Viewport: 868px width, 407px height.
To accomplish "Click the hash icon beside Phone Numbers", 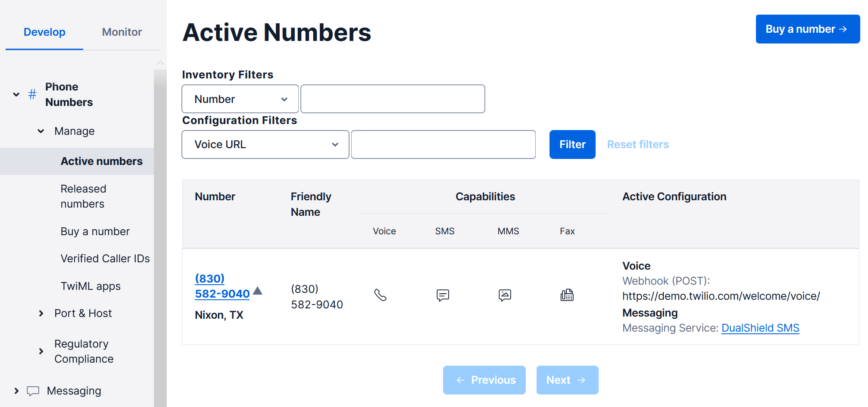I will click(32, 94).
